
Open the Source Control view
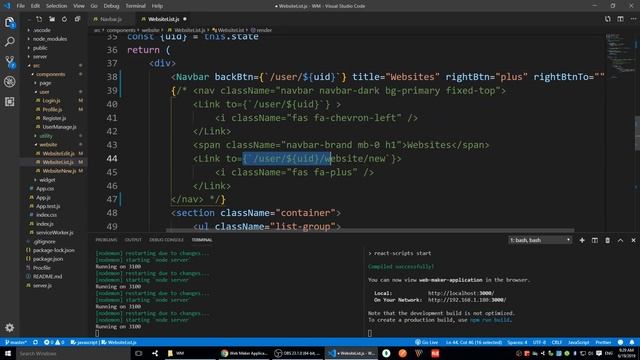[10, 62]
